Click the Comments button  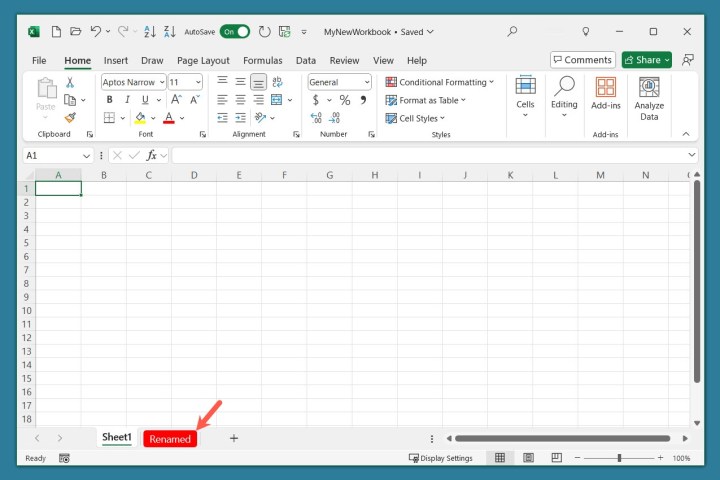[582, 60]
